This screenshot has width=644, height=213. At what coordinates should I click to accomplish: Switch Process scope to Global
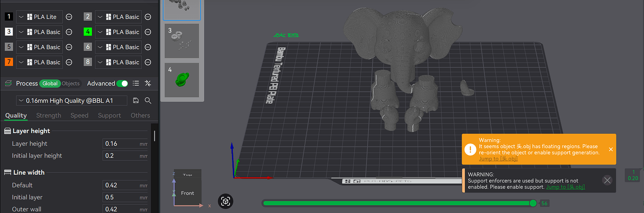tap(50, 84)
